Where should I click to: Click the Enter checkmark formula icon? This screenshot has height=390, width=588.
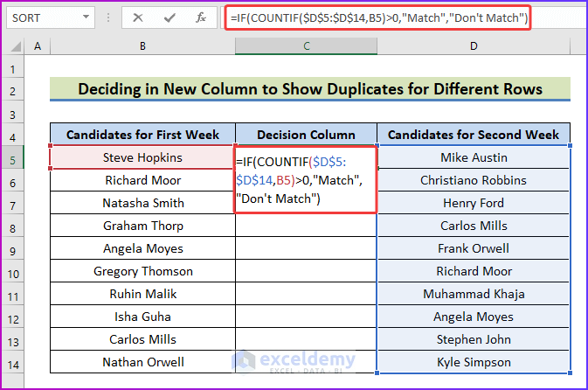tap(170, 17)
